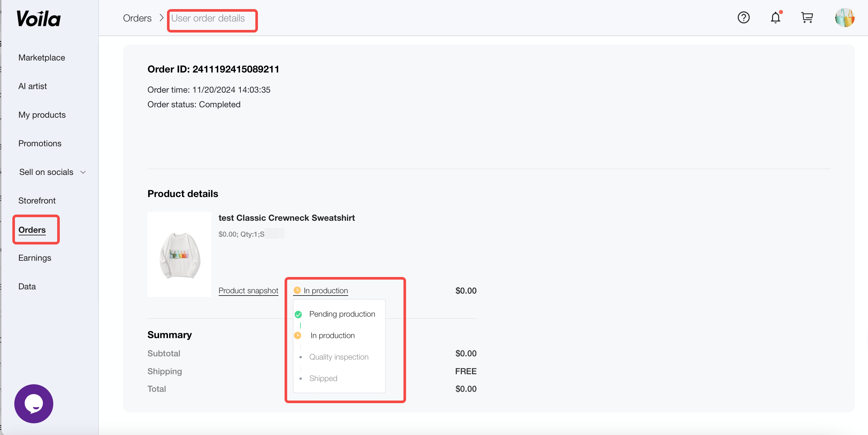Open the purple chat support bubble
The height and width of the screenshot is (435, 868).
pyautogui.click(x=34, y=404)
